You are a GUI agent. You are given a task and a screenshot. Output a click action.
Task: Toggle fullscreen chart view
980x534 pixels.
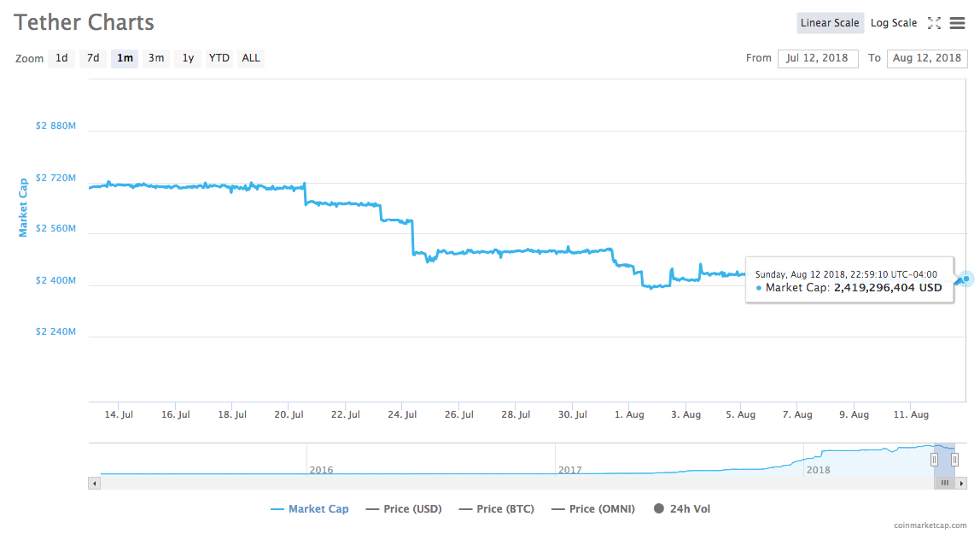point(934,23)
